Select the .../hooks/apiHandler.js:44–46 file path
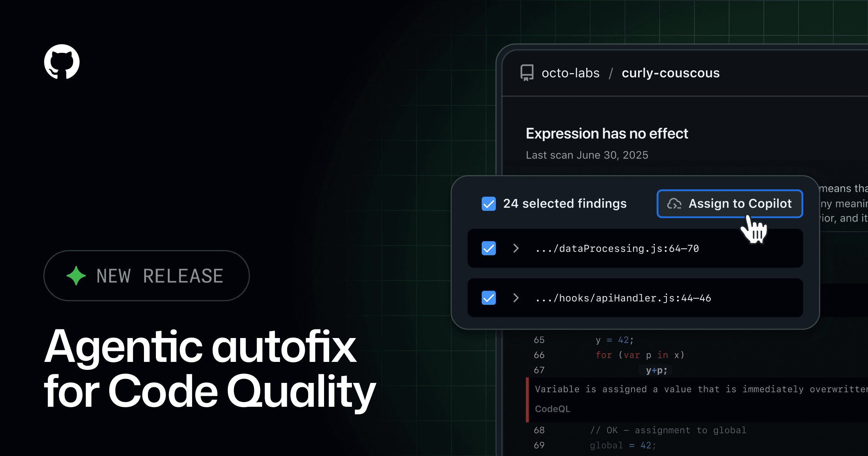The width and height of the screenshot is (868, 456). [x=623, y=298]
